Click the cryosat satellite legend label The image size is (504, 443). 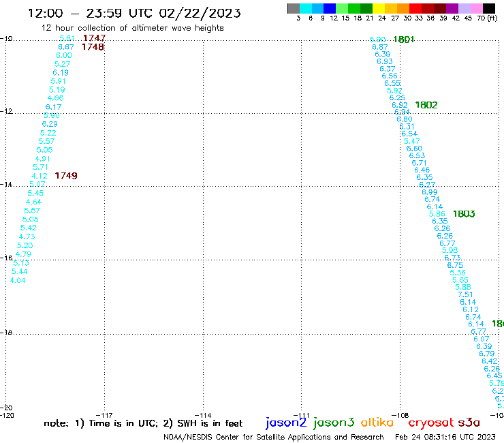[x=430, y=423]
